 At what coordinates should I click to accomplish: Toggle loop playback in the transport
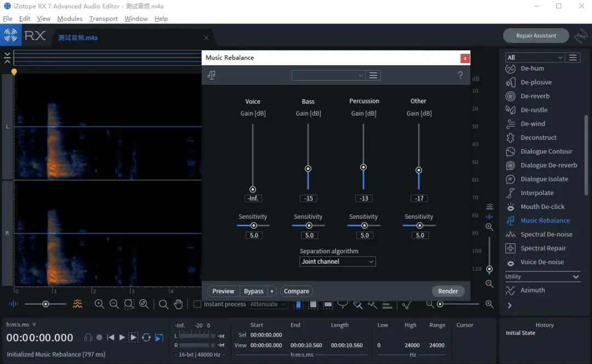coord(145,338)
